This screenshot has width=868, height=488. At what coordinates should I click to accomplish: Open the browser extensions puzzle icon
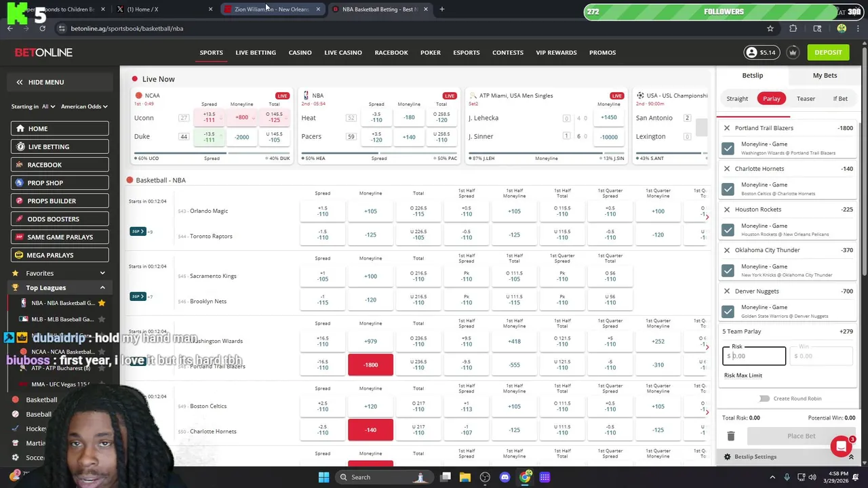793,28
